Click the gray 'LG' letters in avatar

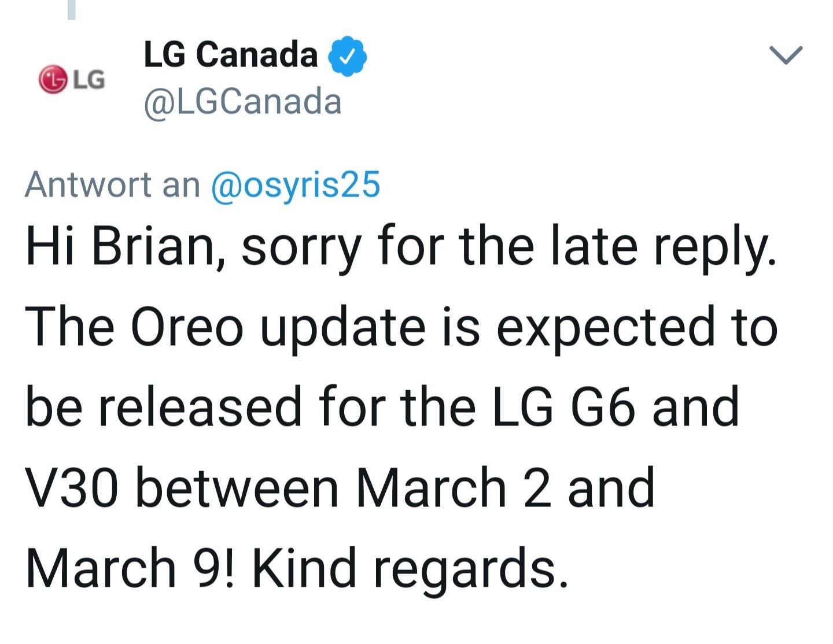point(88,80)
